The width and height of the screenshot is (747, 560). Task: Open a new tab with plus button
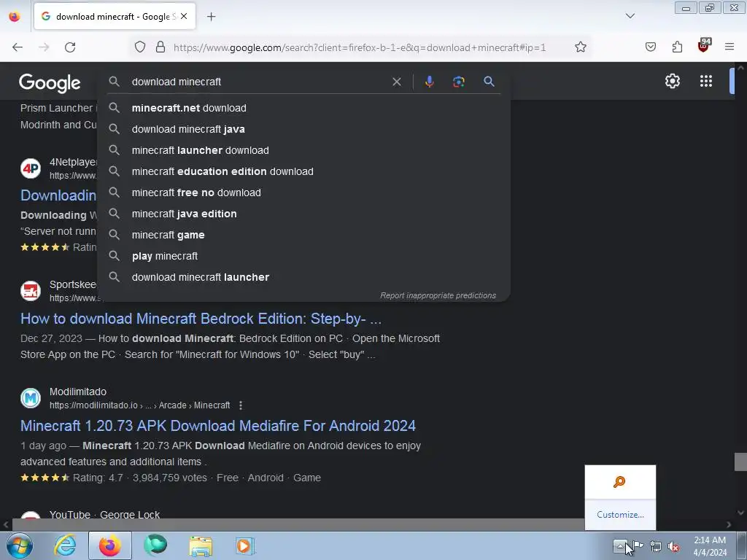point(211,17)
